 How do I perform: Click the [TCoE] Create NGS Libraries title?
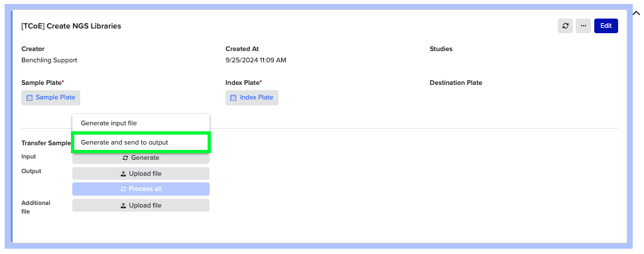[71, 26]
